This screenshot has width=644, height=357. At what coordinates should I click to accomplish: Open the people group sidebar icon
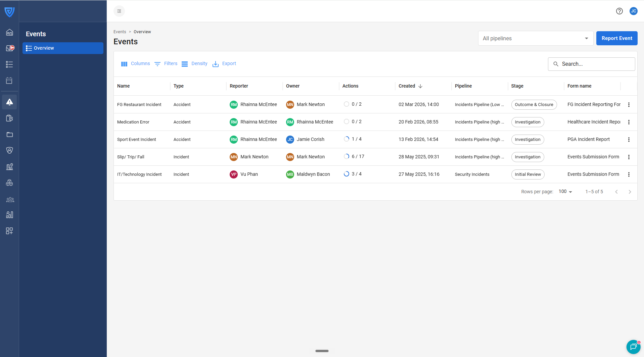(10, 200)
